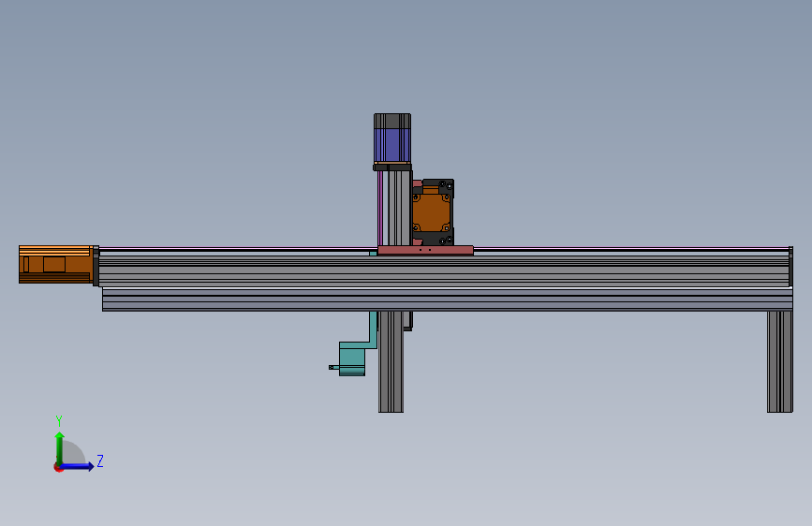Click the green Y axis arrow of triad

[60, 447]
